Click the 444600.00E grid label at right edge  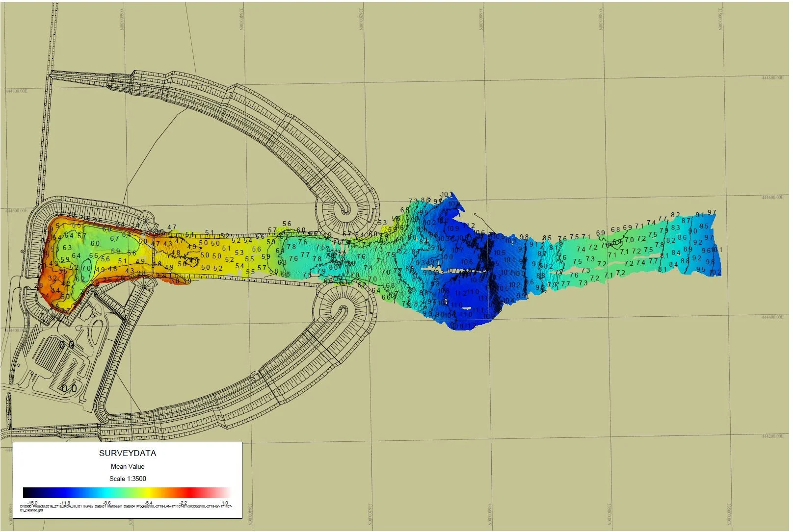coord(772,198)
